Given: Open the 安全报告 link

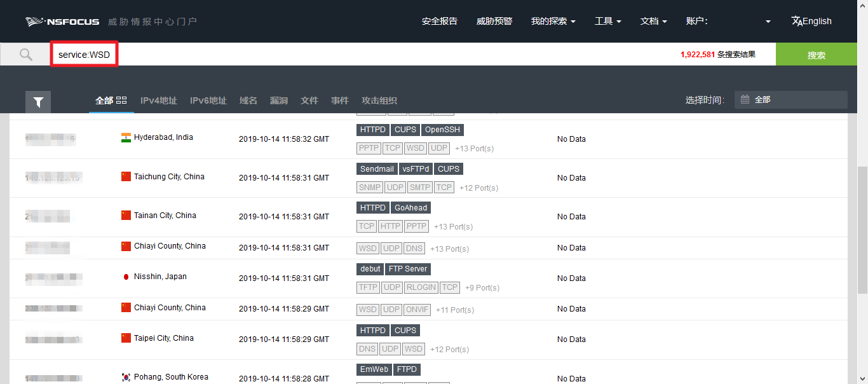Looking at the screenshot, I should click(440, 21).
